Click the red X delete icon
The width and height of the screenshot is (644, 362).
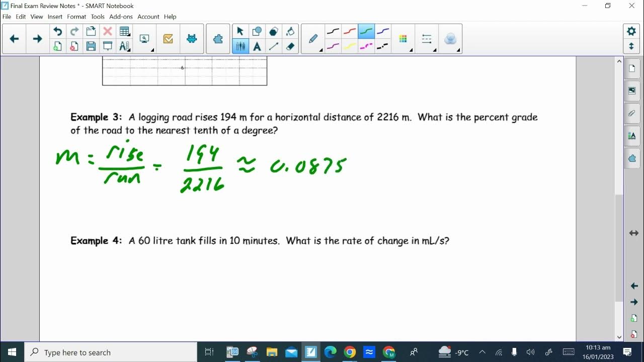point(107,32)
